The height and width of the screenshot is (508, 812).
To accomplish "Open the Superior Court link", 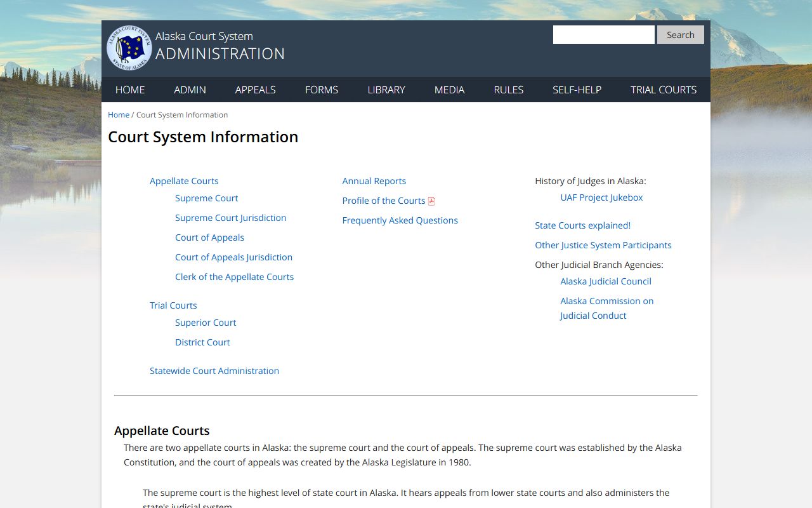I will [206, 323].
